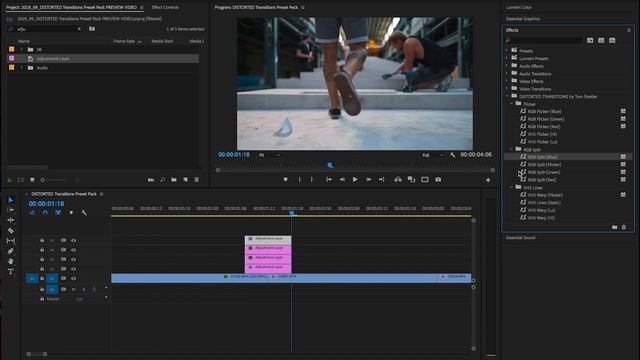
Task: Switch to Effect Controls tab
Action: 165,7
